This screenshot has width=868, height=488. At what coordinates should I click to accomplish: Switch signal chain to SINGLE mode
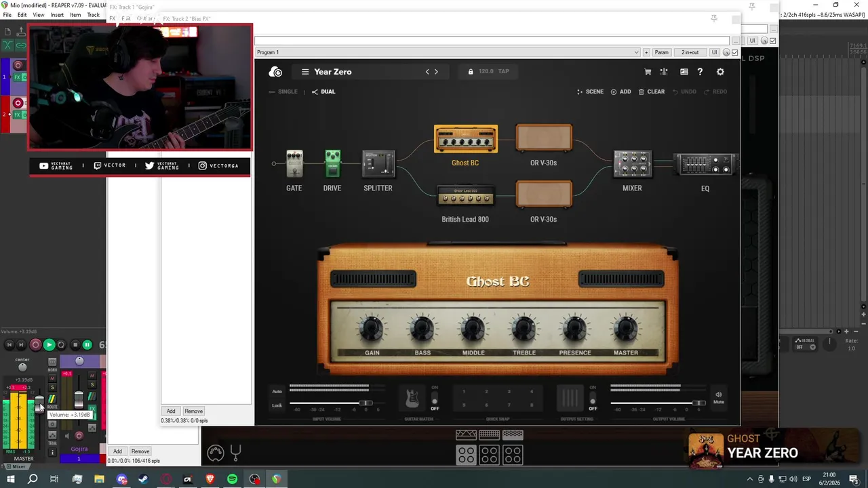pos(283,91)
